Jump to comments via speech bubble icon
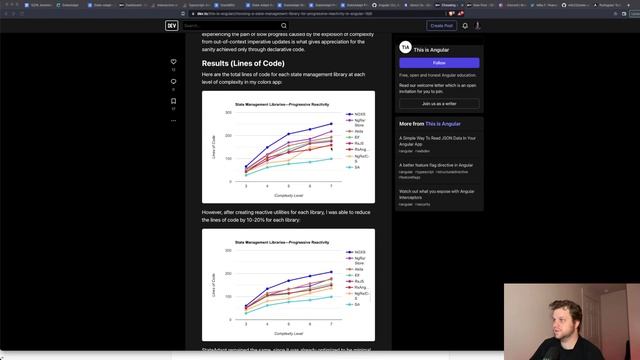Viewport: 640px width, 360px height. tap(173, 82)
